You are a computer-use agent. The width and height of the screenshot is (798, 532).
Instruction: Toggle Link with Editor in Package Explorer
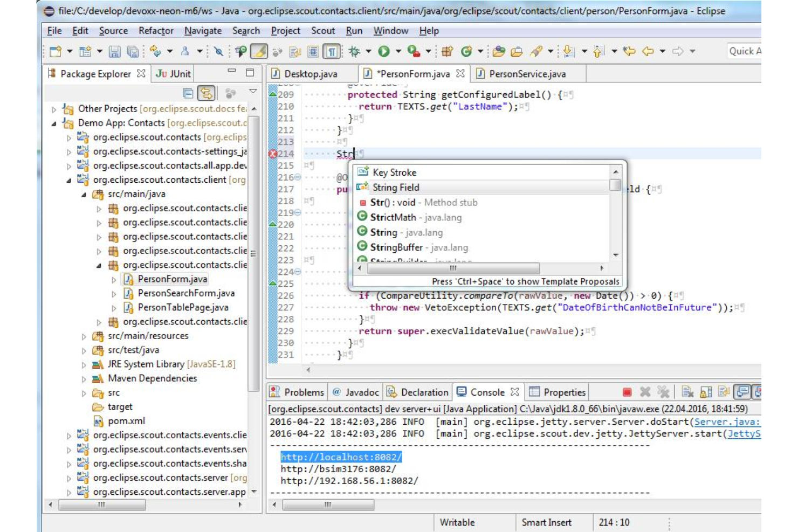click(x=206, y=93)
